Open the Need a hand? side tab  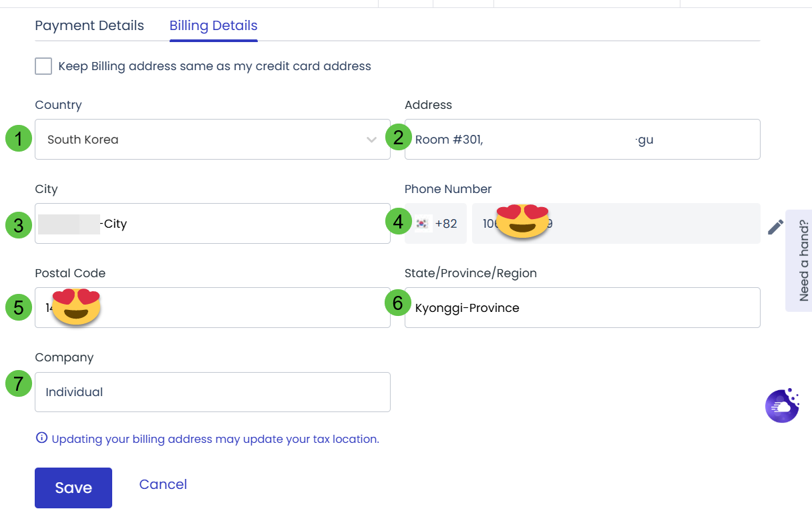point(799,261)
